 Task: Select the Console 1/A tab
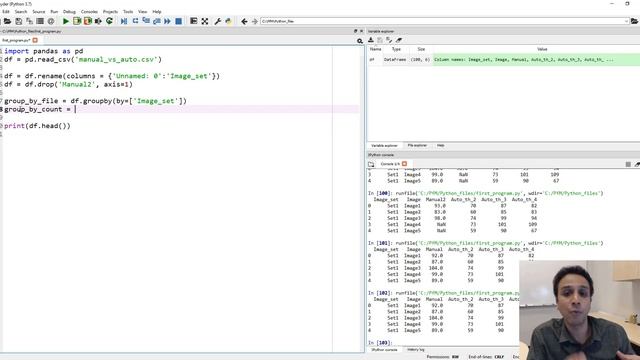(x=391, y=164)
